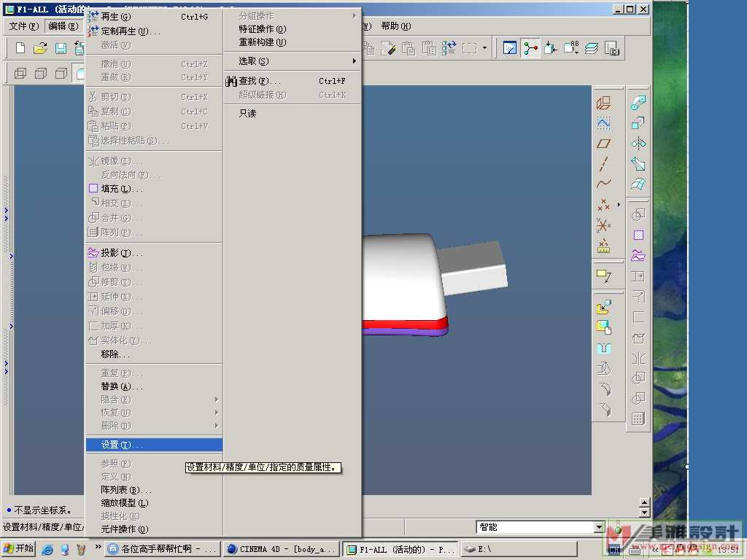Screen dimensions: 747x560
Task: Open the 文件 menu
Action: (24, 26)
